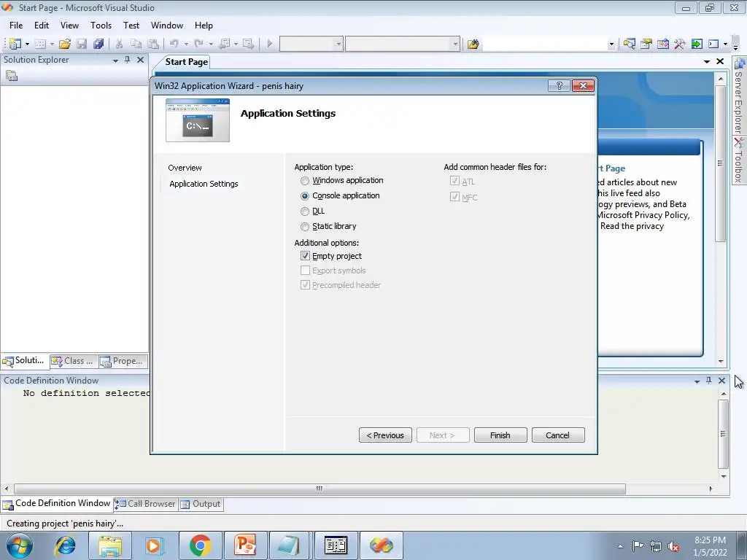The width and height of the screenshot is (747, 560).
Task: Open the Server Explorer side tab
Action: coord(740,96)
